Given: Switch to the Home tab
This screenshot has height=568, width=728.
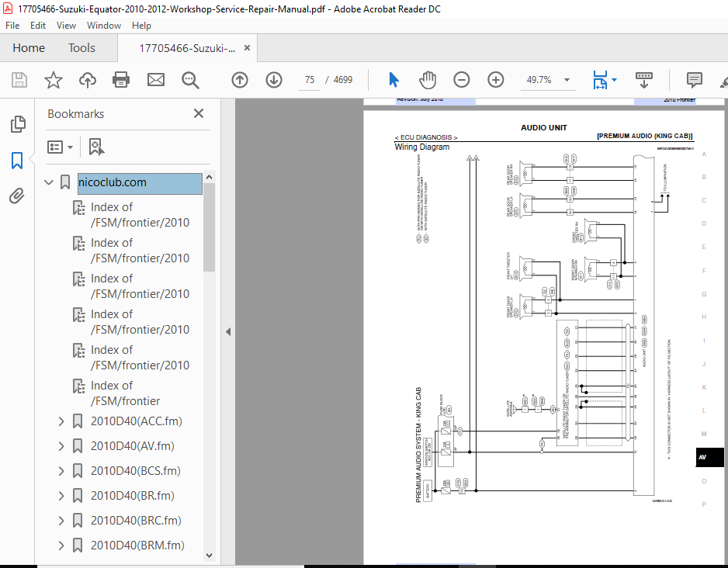Looking at the screenshot, I should 29,48.
